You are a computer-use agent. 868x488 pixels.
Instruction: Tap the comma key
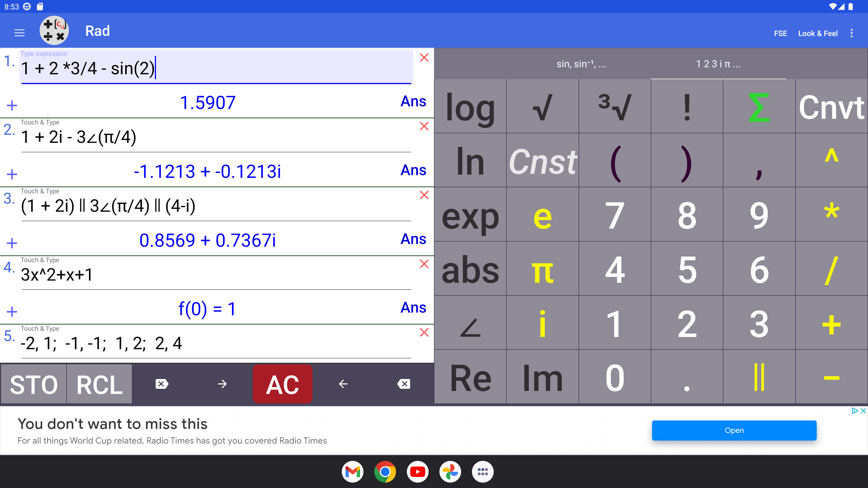tap(759, 161)
